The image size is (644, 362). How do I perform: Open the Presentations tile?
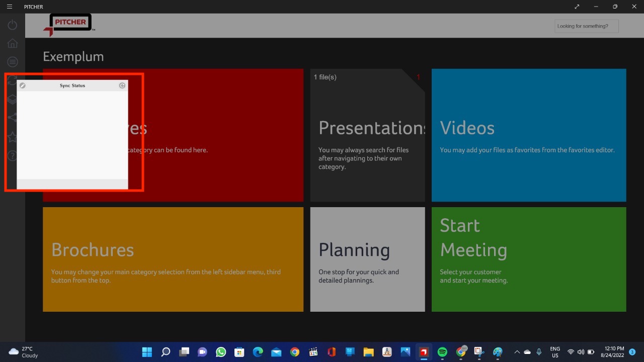pos(367,136)
